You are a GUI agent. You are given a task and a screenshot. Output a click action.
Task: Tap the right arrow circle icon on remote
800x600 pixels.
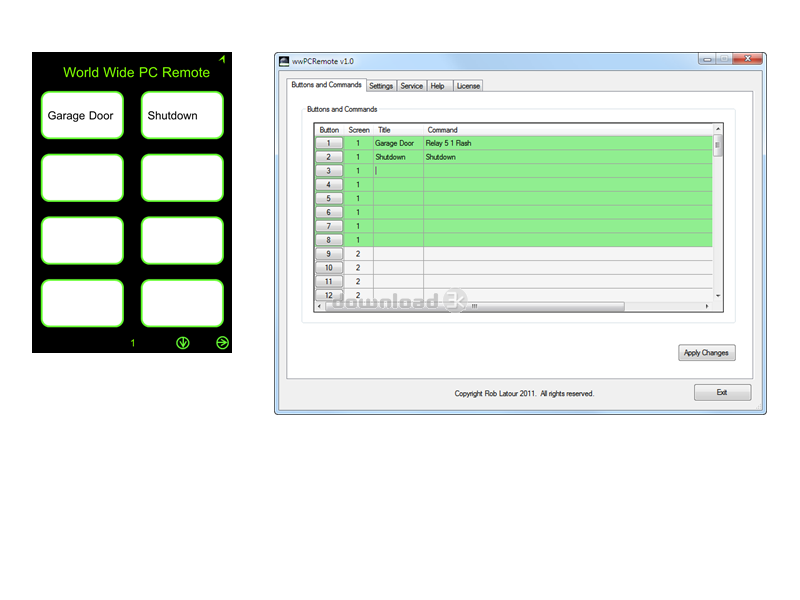click(x=222, y=342)
